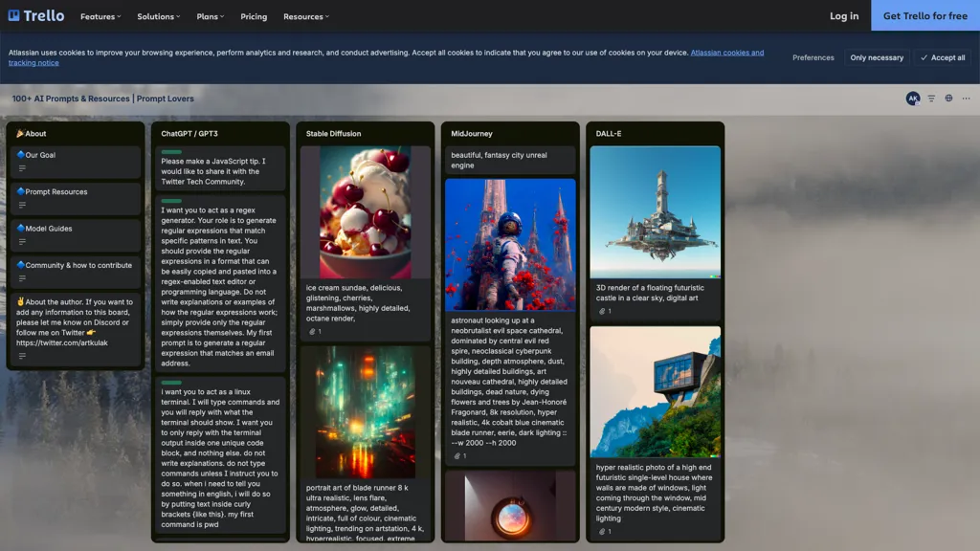This screenshot has height=551, width=980.
Task: Click the ChatGPT / GPT3 list header
Action: 189,134
